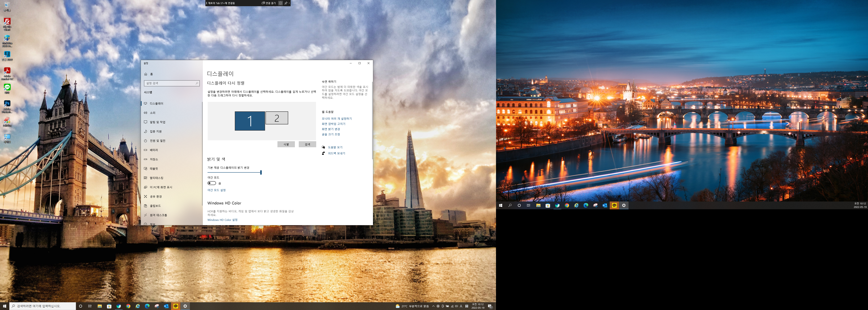Select display monitor 2 in arrangement
This screenshot has height=310, width=868.
277,118
